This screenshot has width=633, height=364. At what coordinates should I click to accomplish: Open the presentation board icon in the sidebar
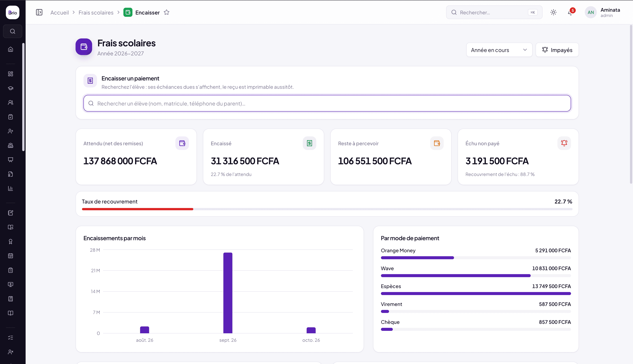[11, 160]
